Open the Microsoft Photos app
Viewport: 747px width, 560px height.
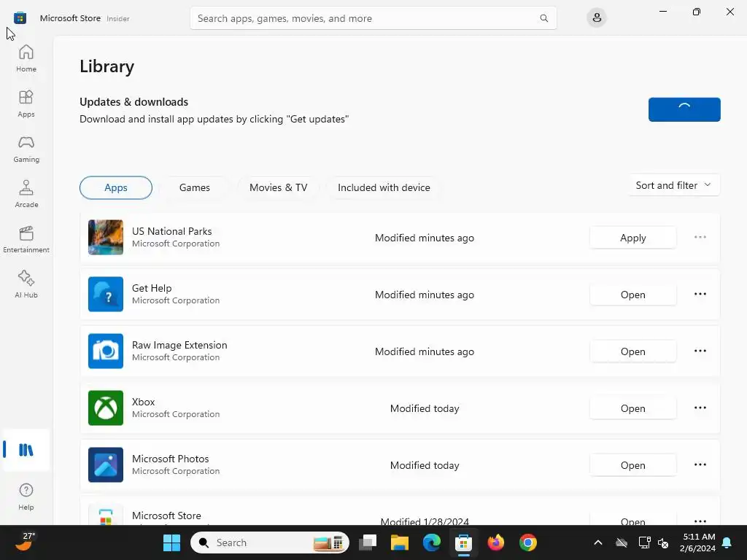(632, 465)
